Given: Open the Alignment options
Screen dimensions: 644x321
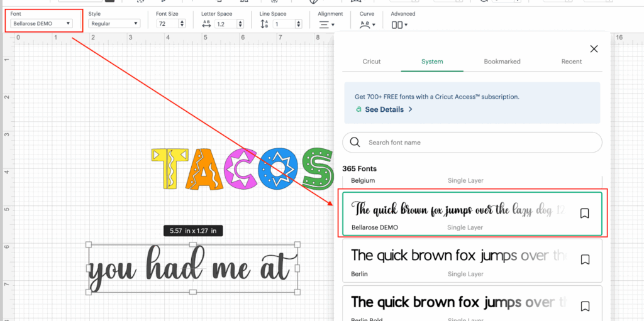Looking at the screenshot, I should pos(326,25).
